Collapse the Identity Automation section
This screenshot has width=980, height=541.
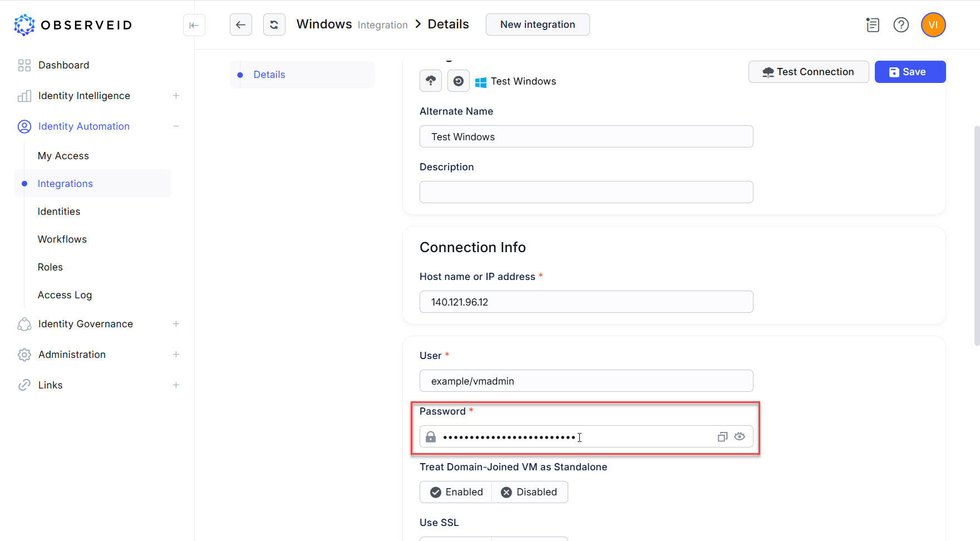(x=176, y=126)
